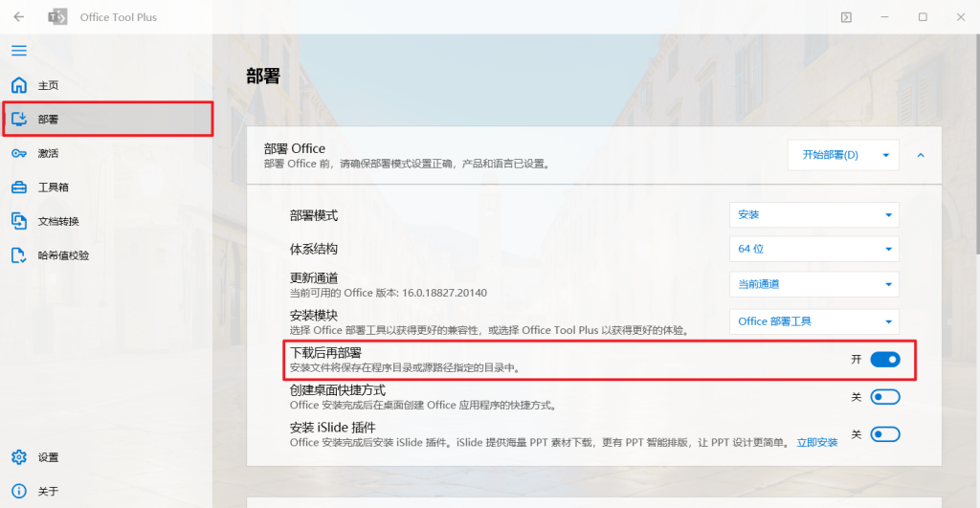This screenshot has height=508, width=980.
Task: Open the 安装模块 dropdown showing Office 部署工具
Action: point(813,321)
